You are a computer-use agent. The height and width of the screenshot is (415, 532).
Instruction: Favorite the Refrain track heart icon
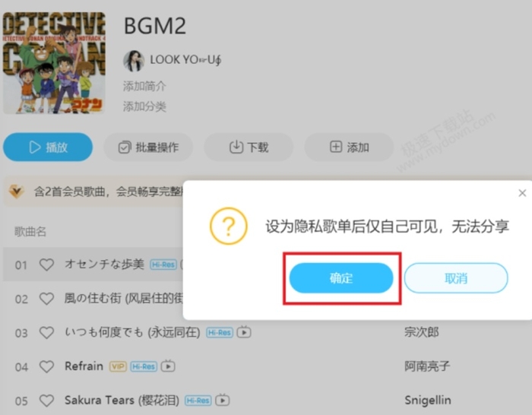[x=46, y=366]
